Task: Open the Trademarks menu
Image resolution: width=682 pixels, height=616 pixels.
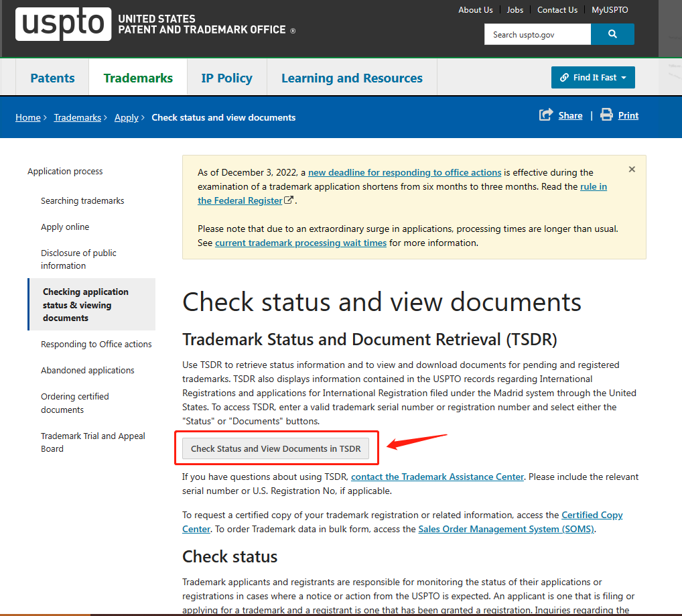Action: point(138,78)
